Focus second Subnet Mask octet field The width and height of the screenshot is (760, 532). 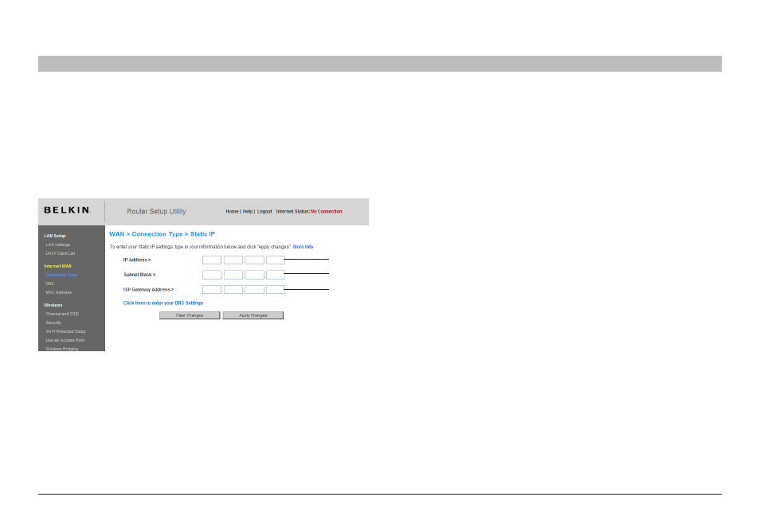(233, 275)
